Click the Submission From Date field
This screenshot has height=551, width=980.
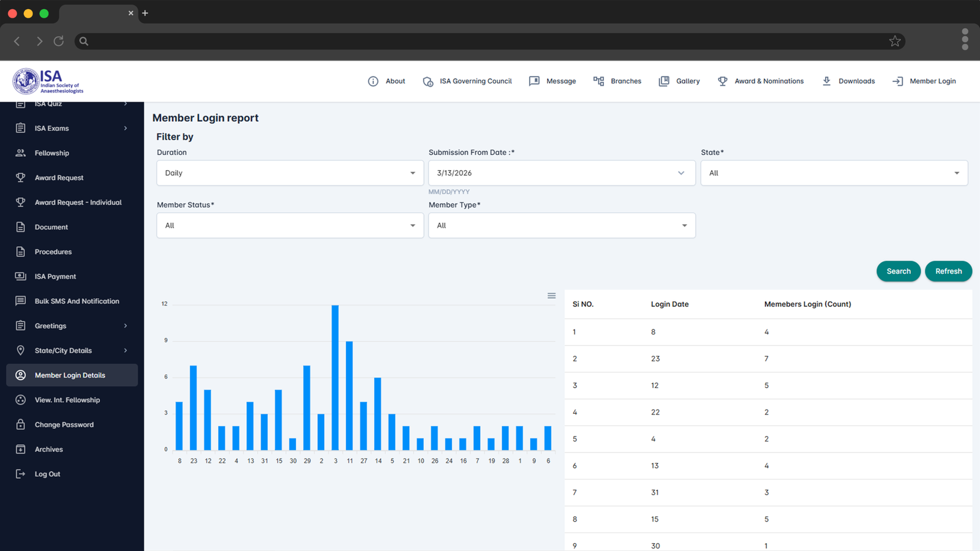562,173
